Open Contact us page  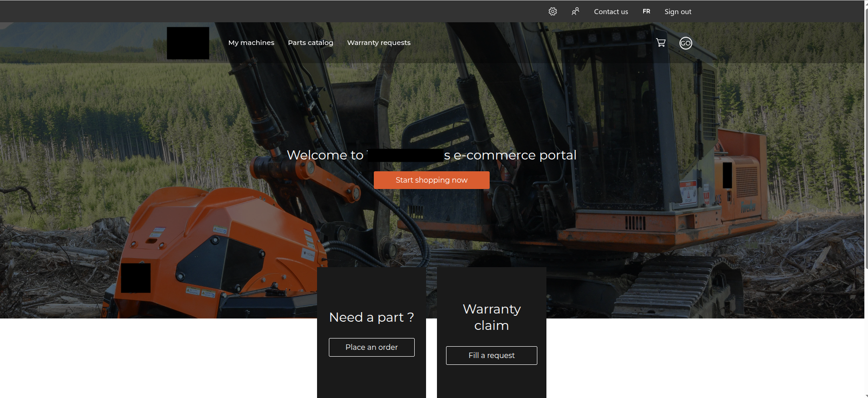pyautogui.click(x=611, y=12)
